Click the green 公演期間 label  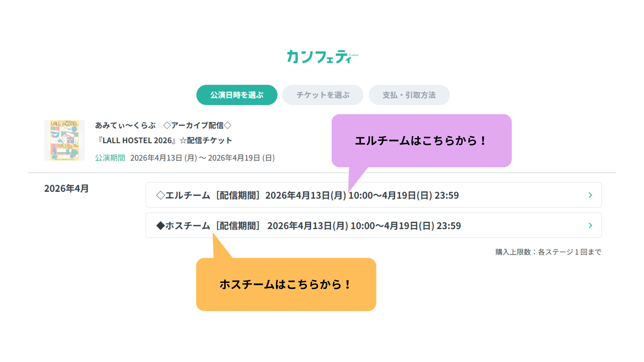pyautogui.click(x=110, y=158)
